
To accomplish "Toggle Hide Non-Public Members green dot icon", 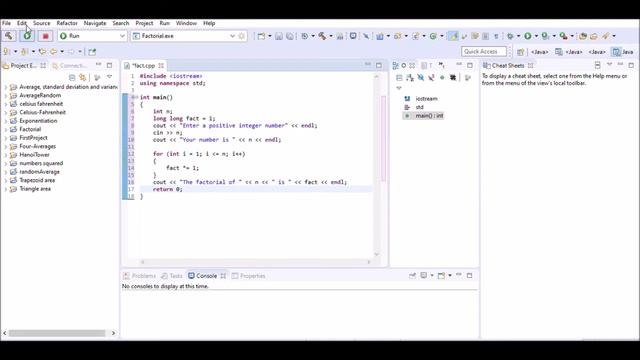I will click(x=442, y=78).
